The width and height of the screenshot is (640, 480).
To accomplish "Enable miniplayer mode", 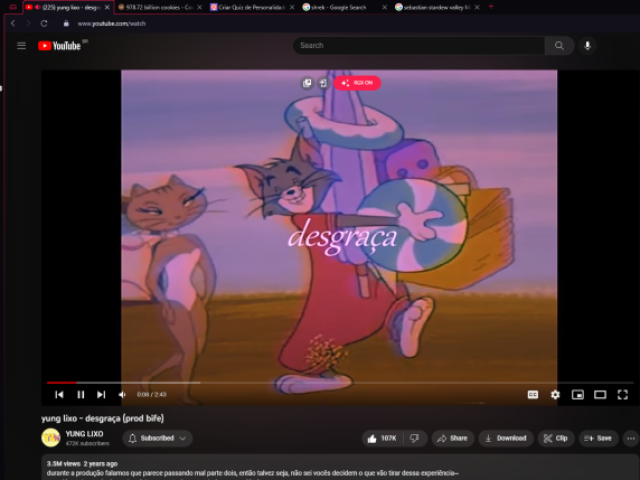I will click(578, 394).
